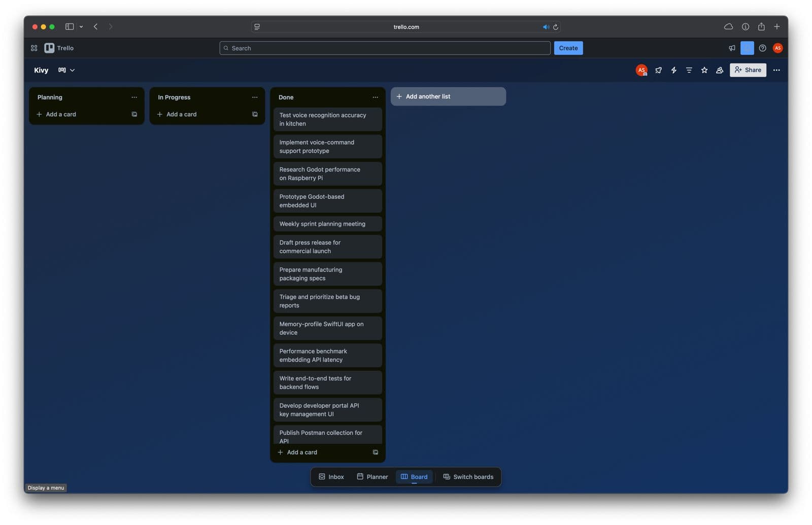Open the In Progress list actions menu
812x525 pixels.
click(x=255, y=97)
